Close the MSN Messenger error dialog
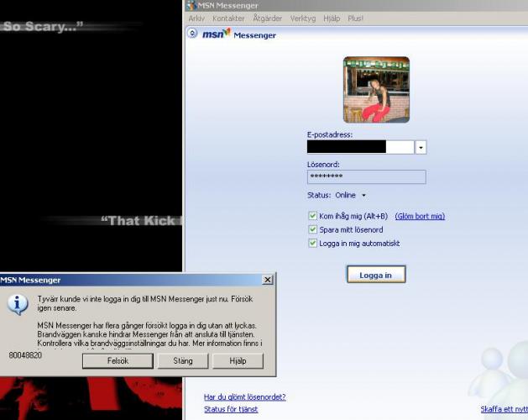This screenshot has width=528, height=420. tap(268, 280)
